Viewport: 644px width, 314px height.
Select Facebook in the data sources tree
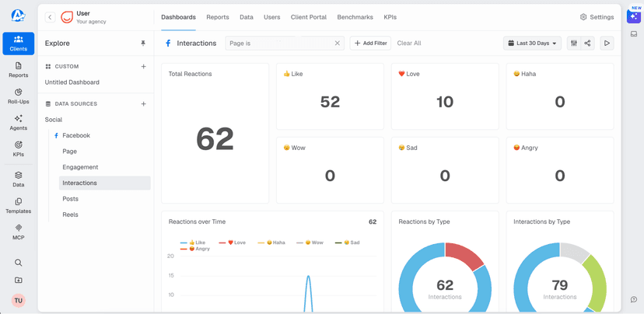(76, 135)
